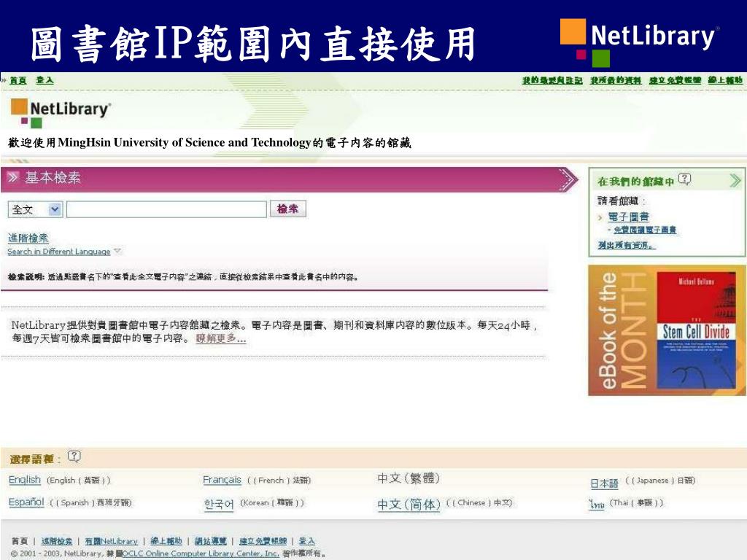Click 進階檢索 in the footer links
Screen dimensions: 747x560
[x=56, y=541]
